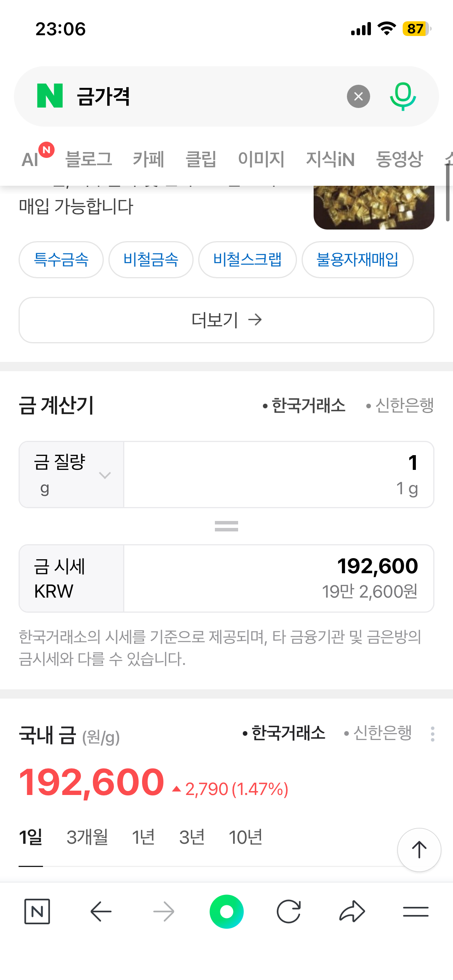Open three-dot options in 국내 금 section

432,734
